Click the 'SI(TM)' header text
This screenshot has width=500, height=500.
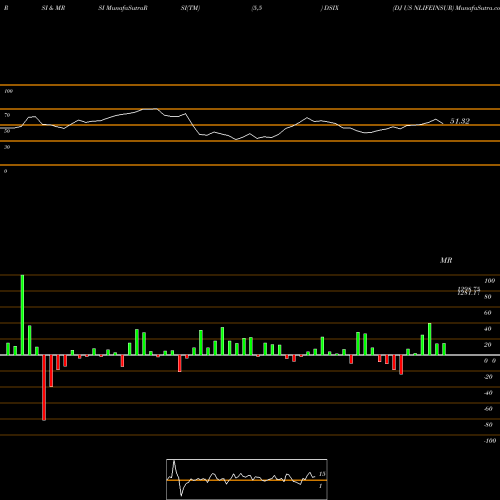(x=190, y=8)
